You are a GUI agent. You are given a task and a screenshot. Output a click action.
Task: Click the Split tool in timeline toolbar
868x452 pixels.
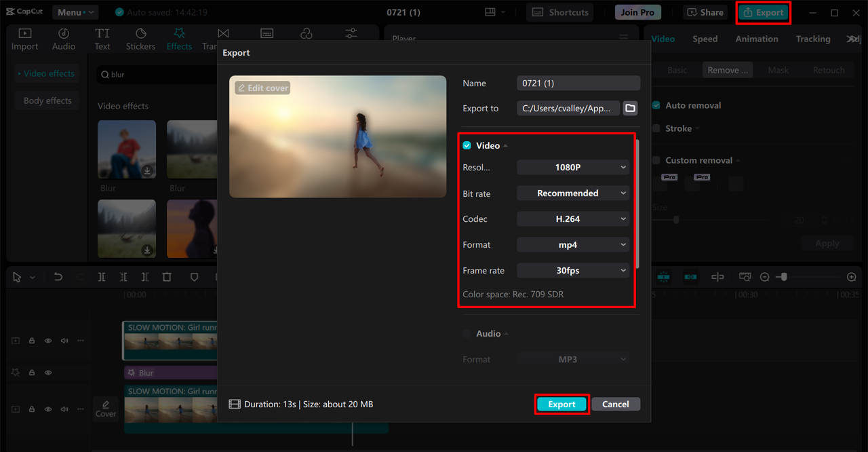pos(102,277)
